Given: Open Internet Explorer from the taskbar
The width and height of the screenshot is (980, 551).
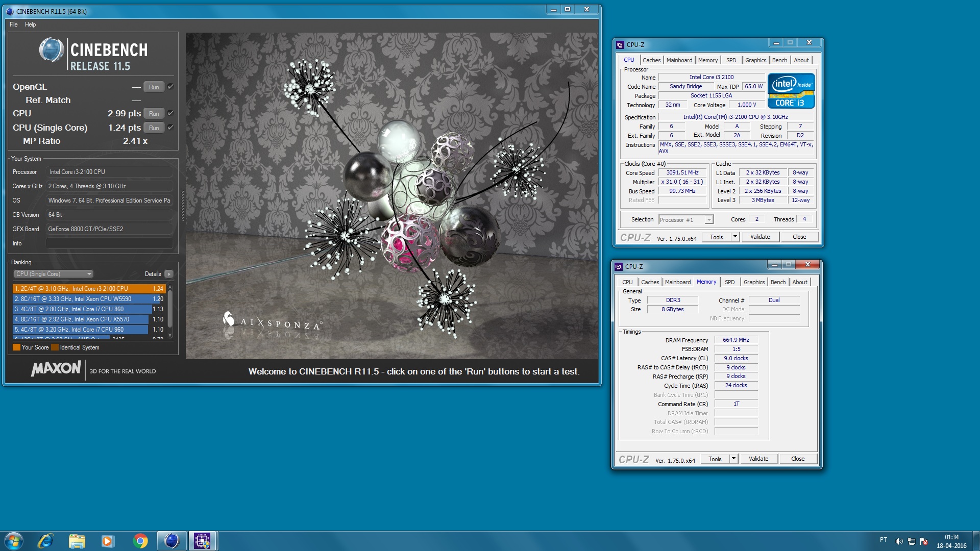Looking at the screenshot, I should (45, 541).
